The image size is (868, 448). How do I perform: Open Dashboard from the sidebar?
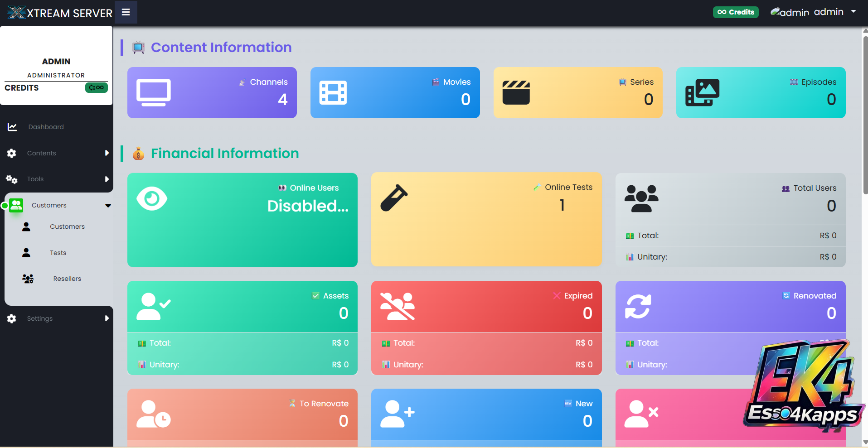point(46,127)
